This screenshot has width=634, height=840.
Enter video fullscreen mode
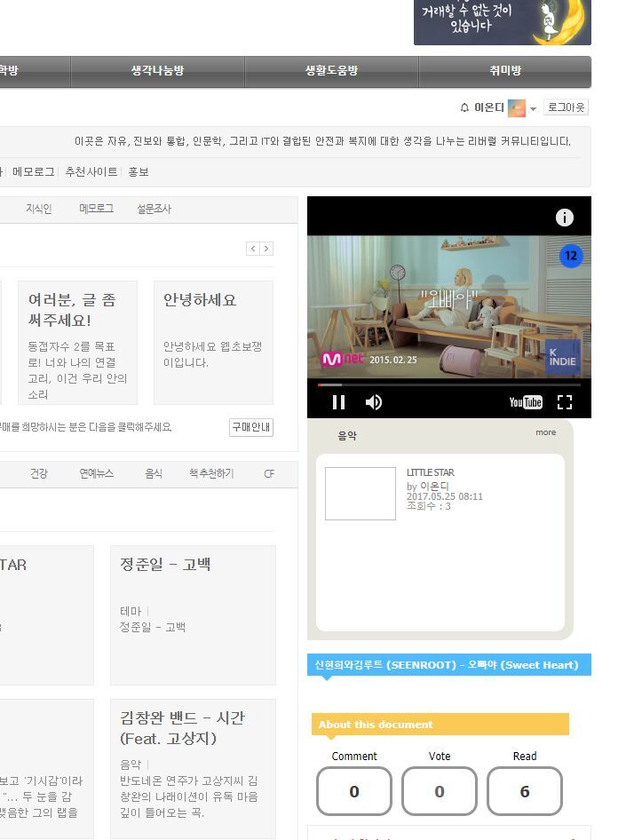point(565,401)
